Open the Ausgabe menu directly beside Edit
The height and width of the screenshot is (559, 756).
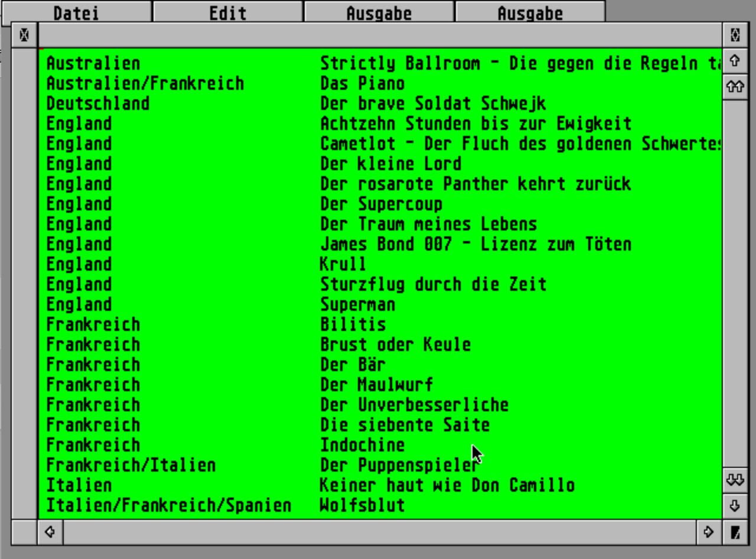[379, 12]
